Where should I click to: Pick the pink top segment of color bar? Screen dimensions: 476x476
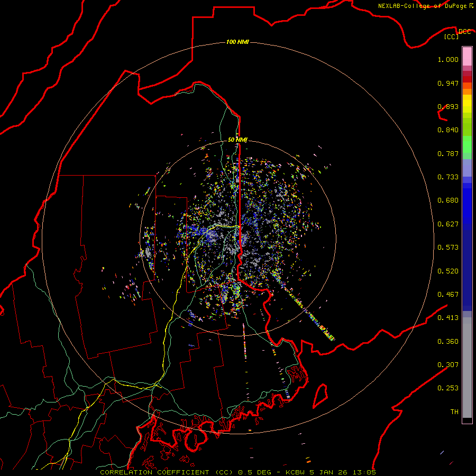click(x=467, y=57)
